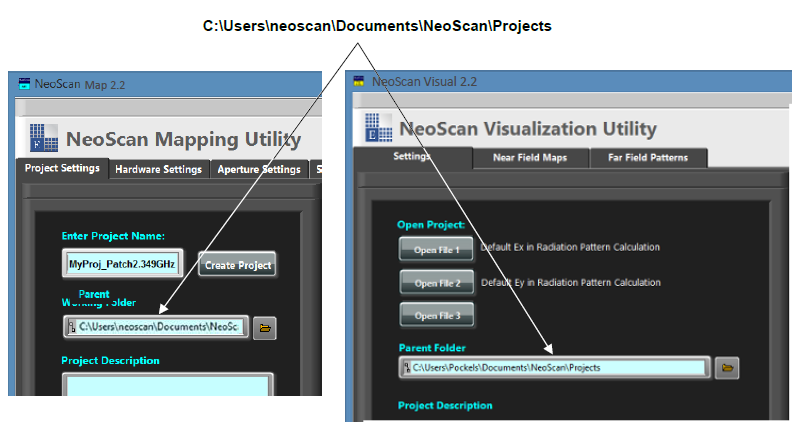Click 'Project Description' label in Visual window

click(x=445, y=405)
